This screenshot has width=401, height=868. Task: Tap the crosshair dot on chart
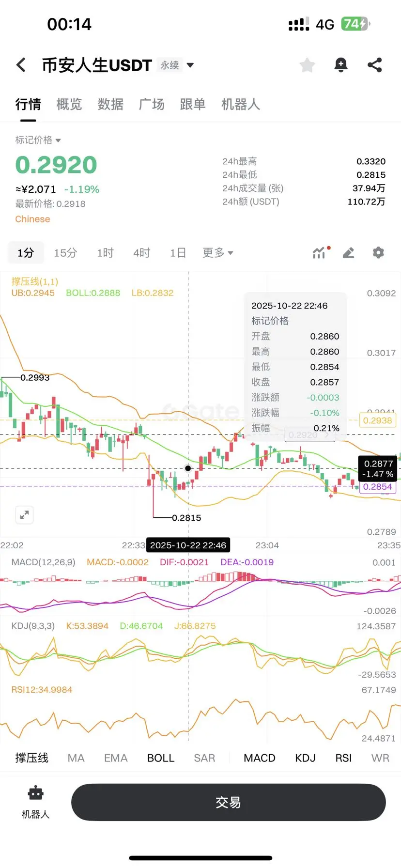pos(188,468)
